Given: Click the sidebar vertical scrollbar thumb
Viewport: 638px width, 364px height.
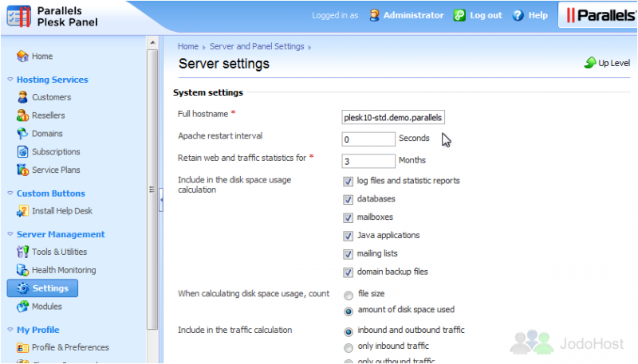Looking at the screenshot, I should click(x=152, y=190).
